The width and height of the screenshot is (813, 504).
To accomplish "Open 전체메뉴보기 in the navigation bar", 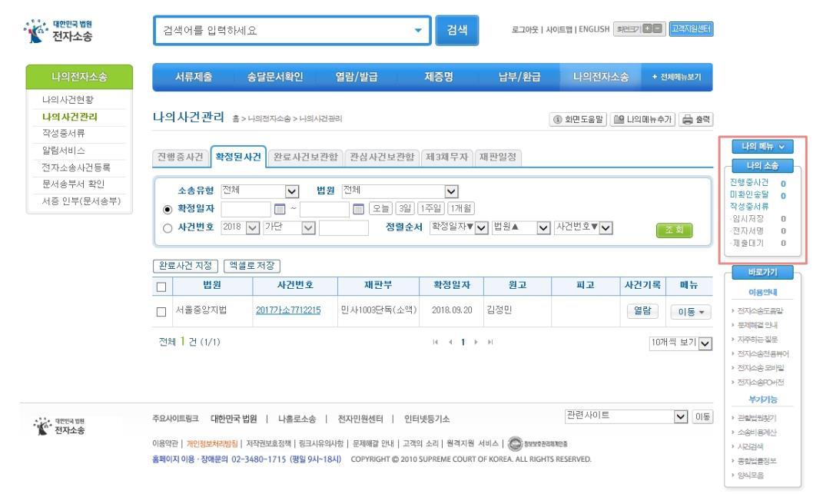I will (677, 78).
